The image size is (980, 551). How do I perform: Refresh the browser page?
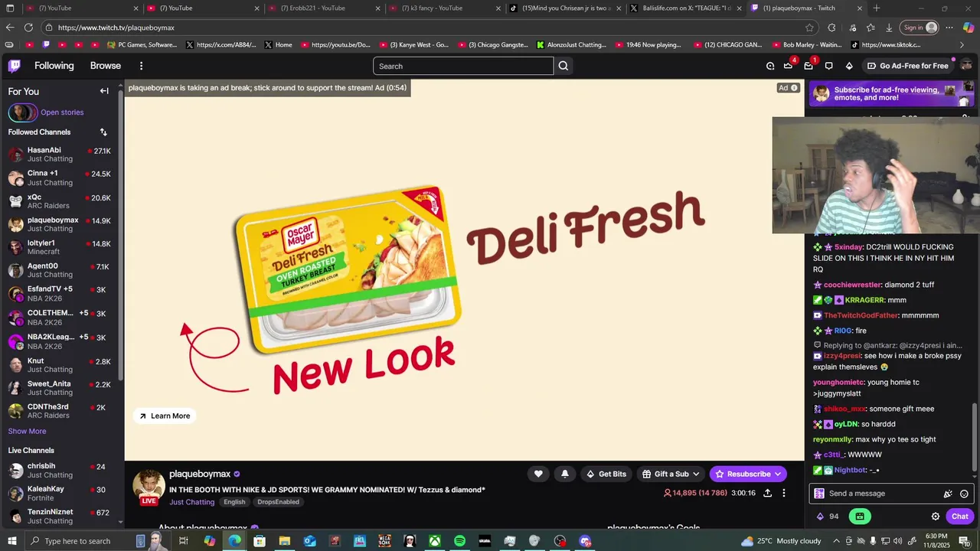[28, 28]
